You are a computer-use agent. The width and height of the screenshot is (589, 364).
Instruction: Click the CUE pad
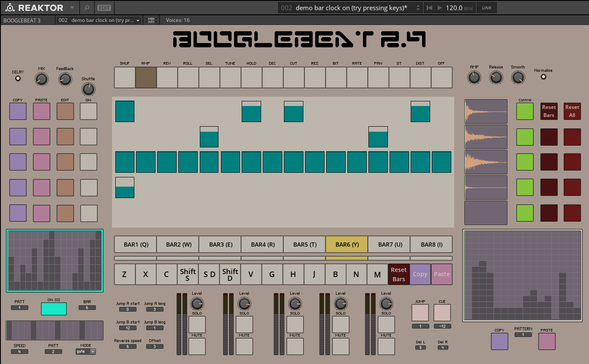[442, 313]
